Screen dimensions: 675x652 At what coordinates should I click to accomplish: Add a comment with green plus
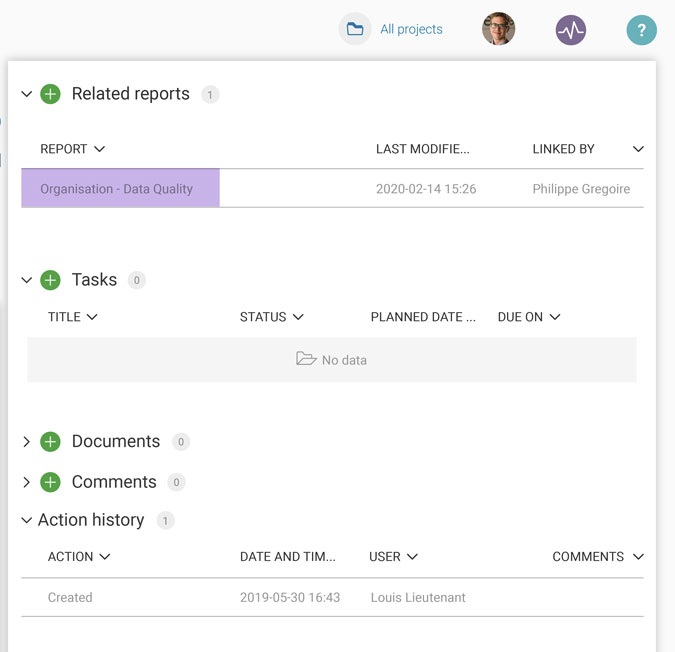tap(50, 482)
